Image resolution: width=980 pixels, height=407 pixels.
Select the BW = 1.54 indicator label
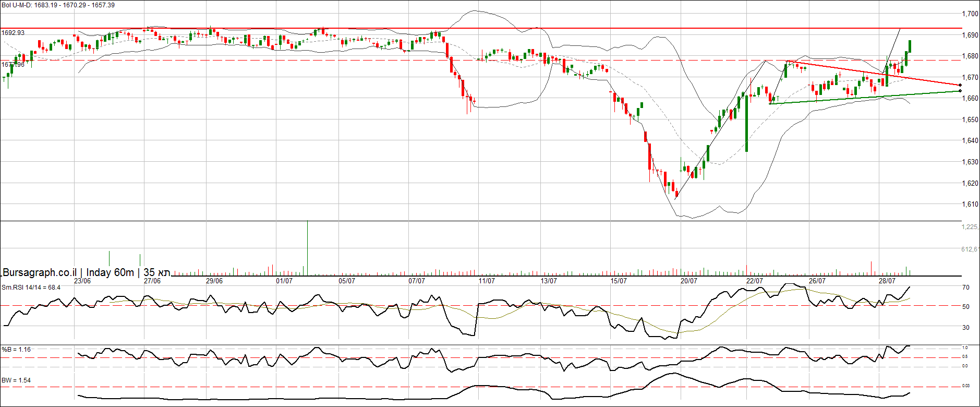(x=16, y=380)
